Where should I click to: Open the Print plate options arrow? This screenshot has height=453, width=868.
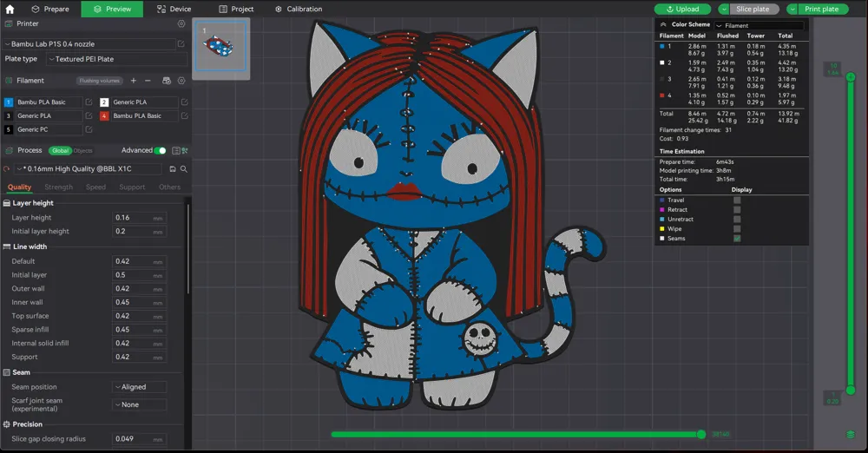pos(792,9)
